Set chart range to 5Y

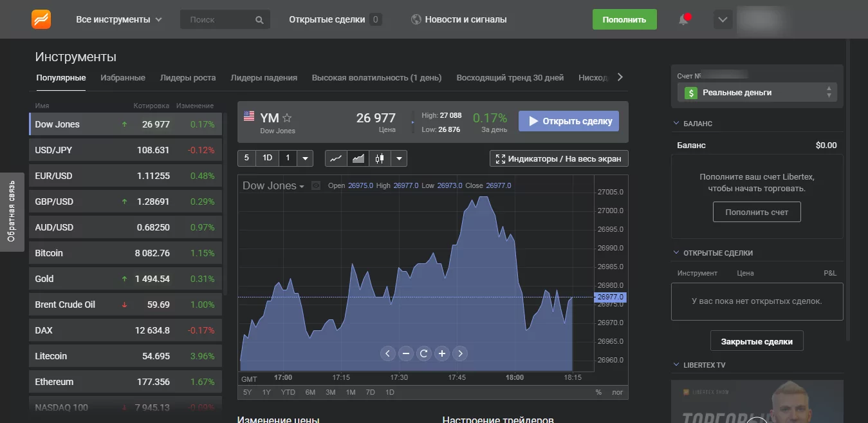click(248, 392)
